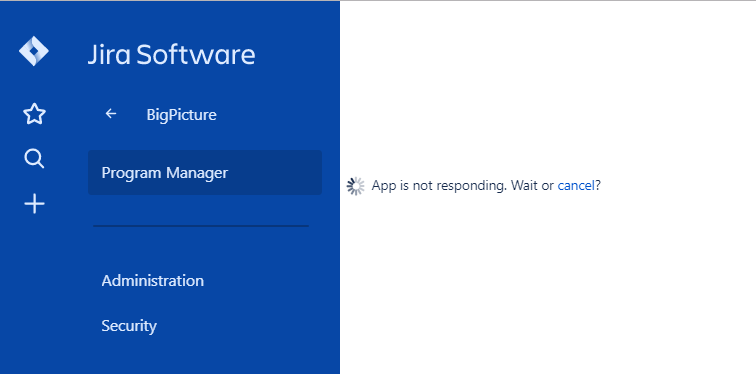Click the cancel link in the not-responding message
The width and height of the screenshot is (756, 377).
576,186
